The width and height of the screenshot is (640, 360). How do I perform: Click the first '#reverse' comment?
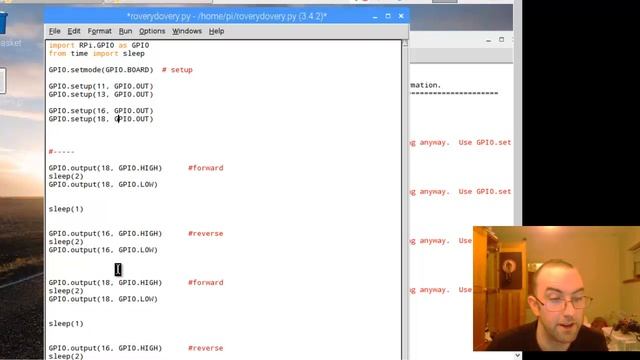pos(205,233)
